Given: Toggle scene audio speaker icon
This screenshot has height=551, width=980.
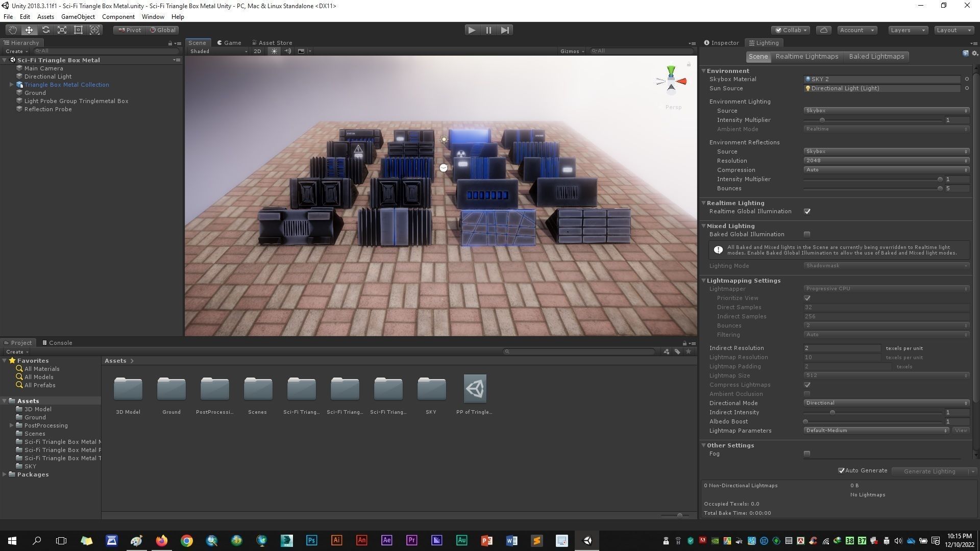Looking at the screenshot, I should tap(288, 51).
